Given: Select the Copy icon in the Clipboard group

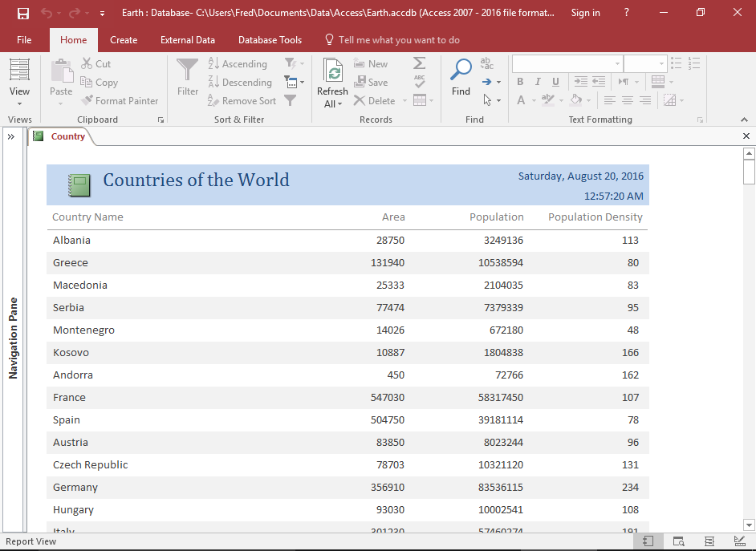Looking at the screenshot, I should point(99,82).
